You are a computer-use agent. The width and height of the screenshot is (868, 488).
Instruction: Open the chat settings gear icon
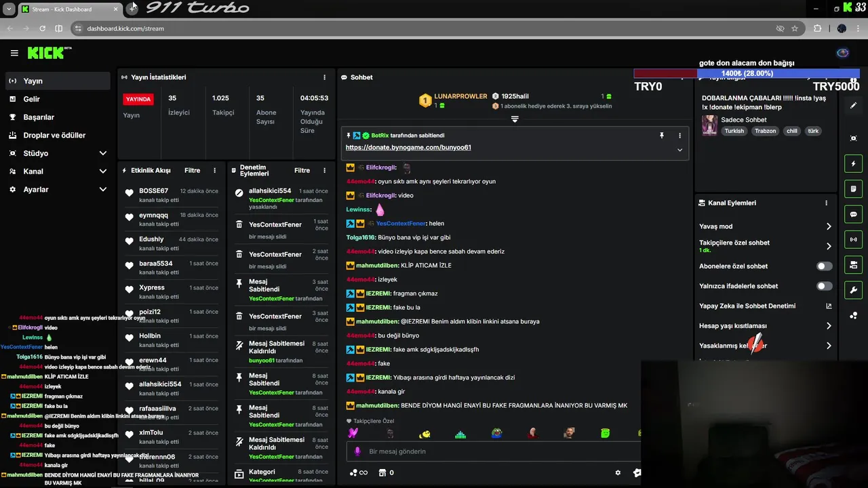(x=618, y=472)
